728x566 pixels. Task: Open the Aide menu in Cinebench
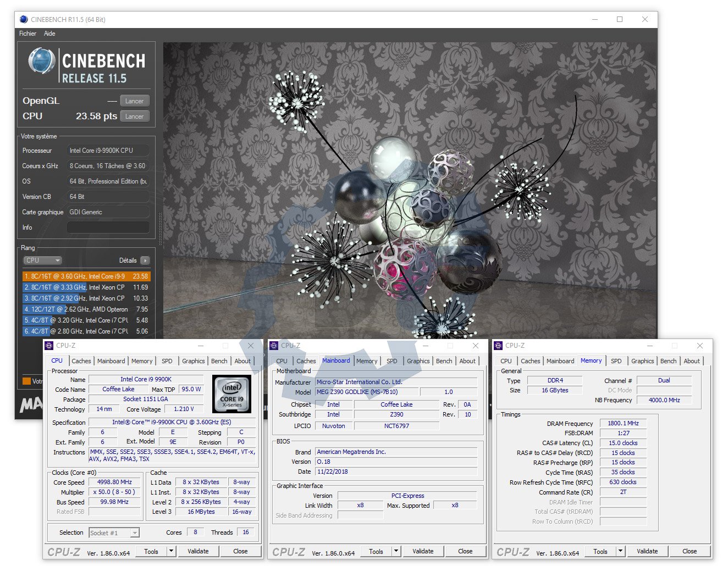[49, 34]
